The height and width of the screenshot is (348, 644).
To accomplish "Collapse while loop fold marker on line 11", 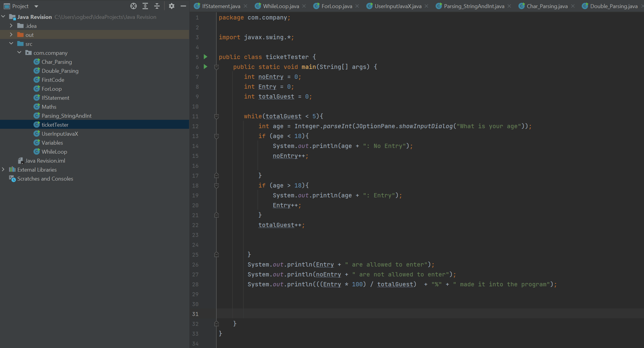I will [x=216, y=116].
